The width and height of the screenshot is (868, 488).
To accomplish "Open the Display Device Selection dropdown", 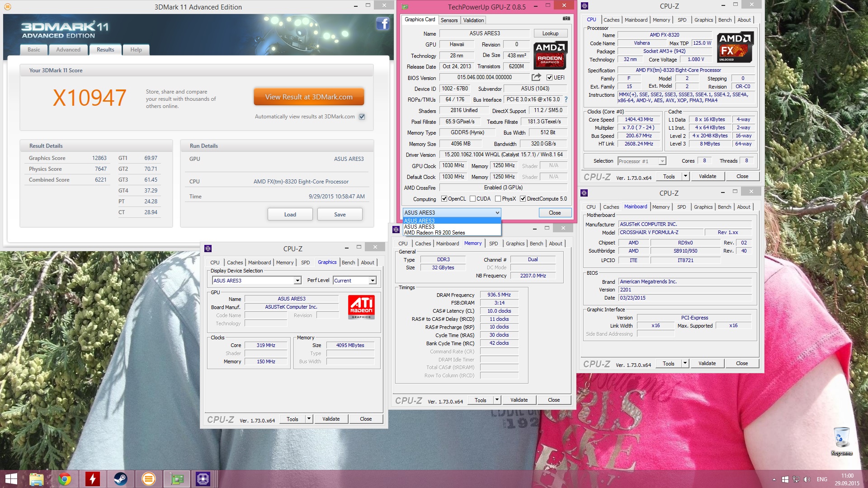I will 297,281.
